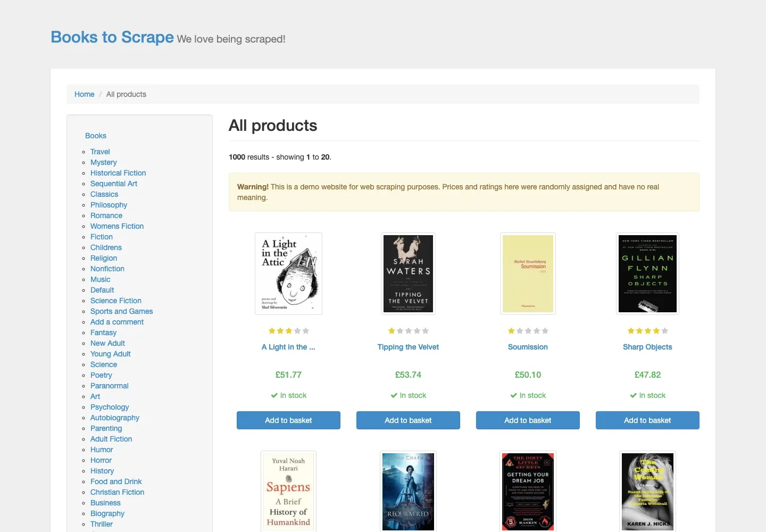Add Sharp Objects to basket
Viewport: 766px width, 532px height.
tap(647, 420)
